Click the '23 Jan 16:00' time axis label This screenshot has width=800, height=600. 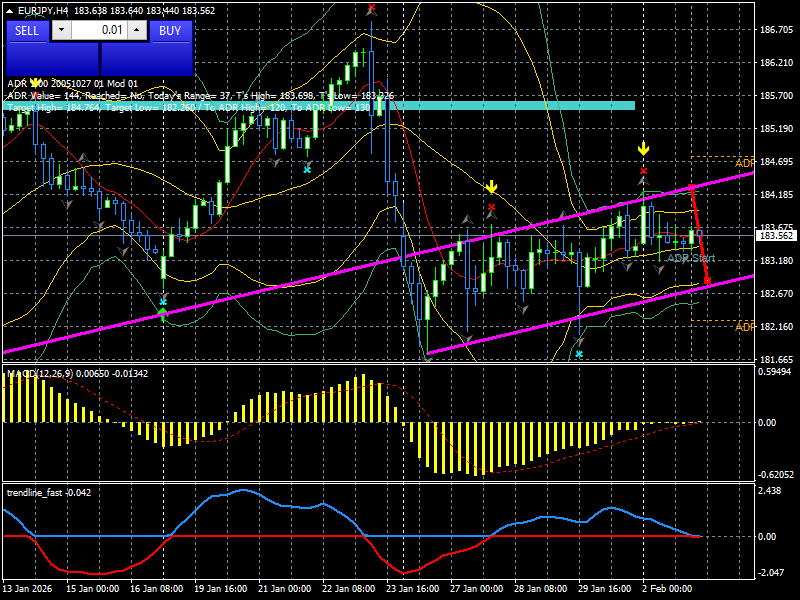coord(413,588)
